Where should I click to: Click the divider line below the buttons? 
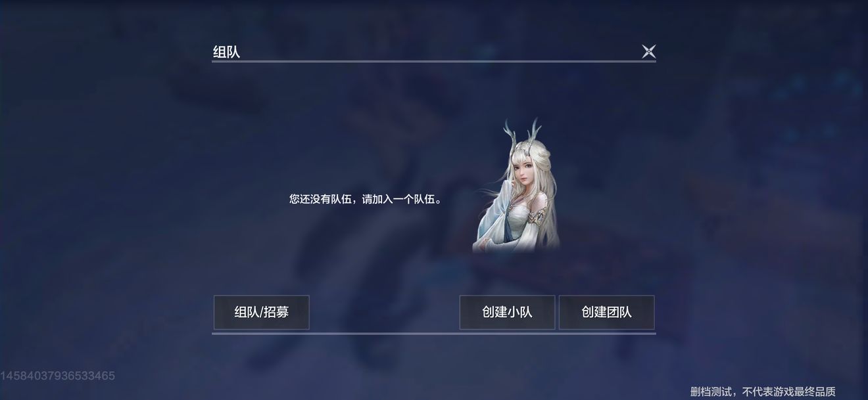click(434, 334)
